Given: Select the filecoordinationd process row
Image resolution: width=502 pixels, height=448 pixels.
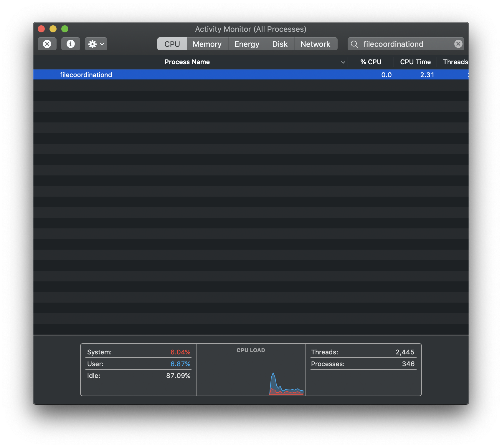Looking at the screenshot, I should tap(251, 75).
